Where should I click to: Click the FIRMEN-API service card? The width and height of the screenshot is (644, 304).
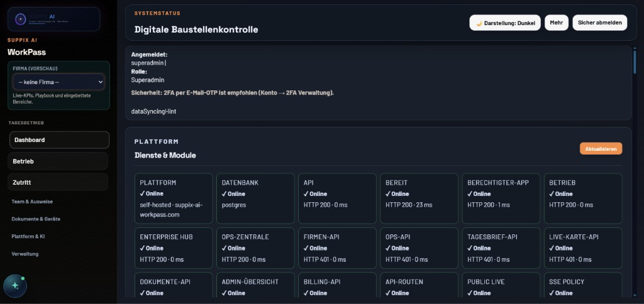pos(337,248)
